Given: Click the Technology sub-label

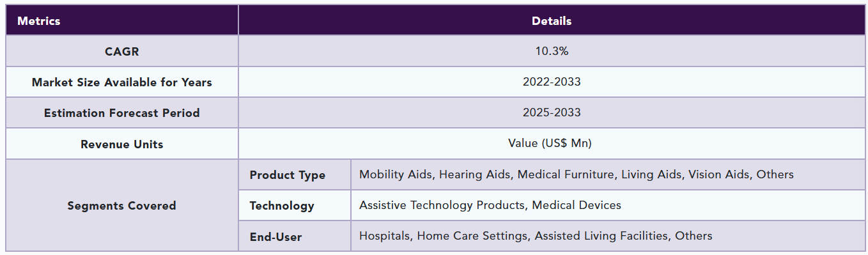Looking at the screenshot, I should click(282, 205).
